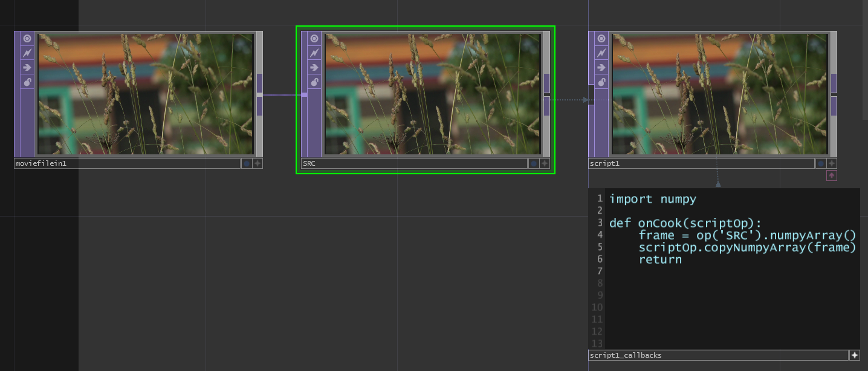Click the clone immune flag on script1
Screen dimensions: 868x371
point(601,53)
